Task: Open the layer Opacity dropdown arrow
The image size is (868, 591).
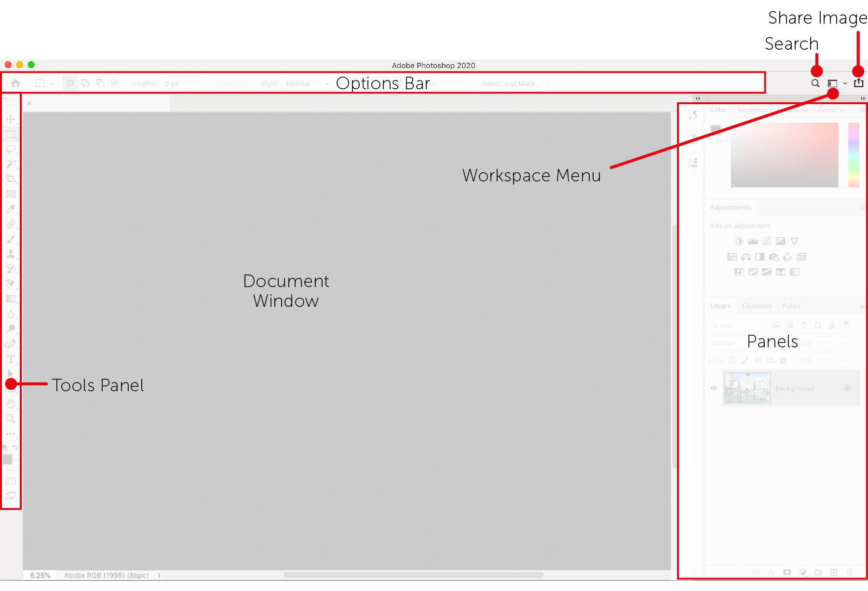Action: point(844,344)
